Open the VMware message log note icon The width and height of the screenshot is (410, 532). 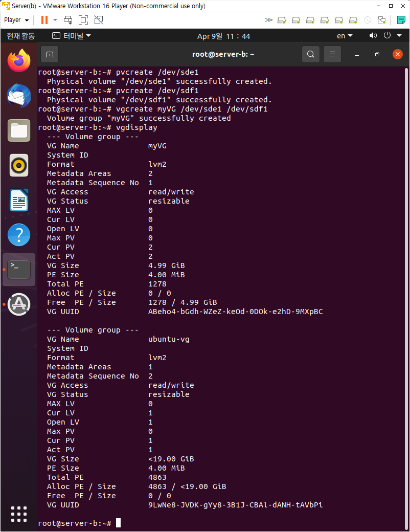[401, 20]
